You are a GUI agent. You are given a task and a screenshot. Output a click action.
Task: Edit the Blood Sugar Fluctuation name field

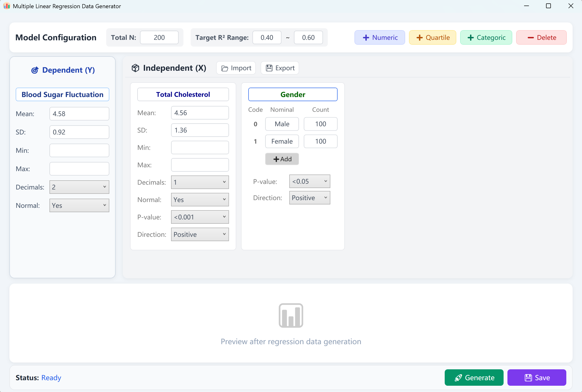click(x=62, y=95)
